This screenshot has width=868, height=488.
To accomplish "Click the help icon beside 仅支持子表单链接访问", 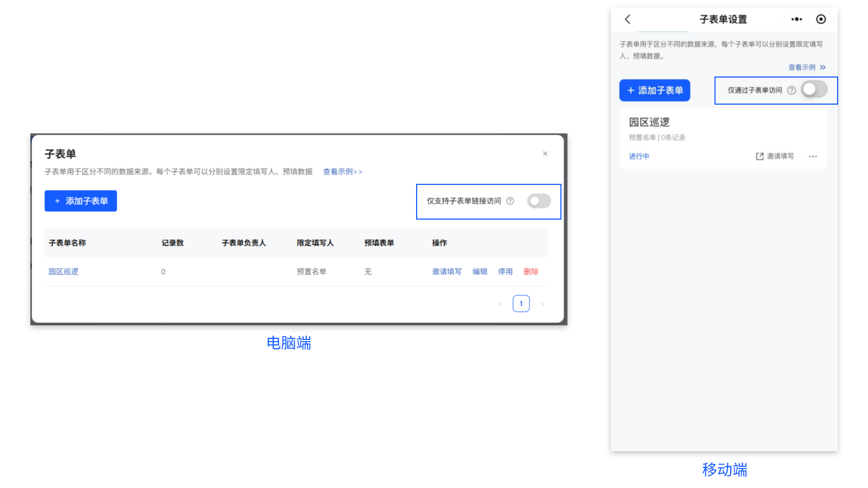I will coord(510,201).
